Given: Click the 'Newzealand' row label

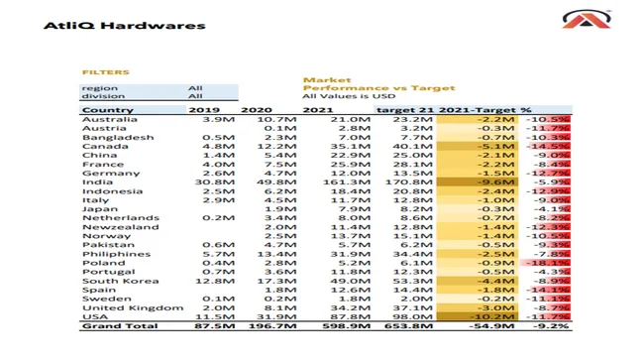Looking at the screenshot, I should 120,227.
